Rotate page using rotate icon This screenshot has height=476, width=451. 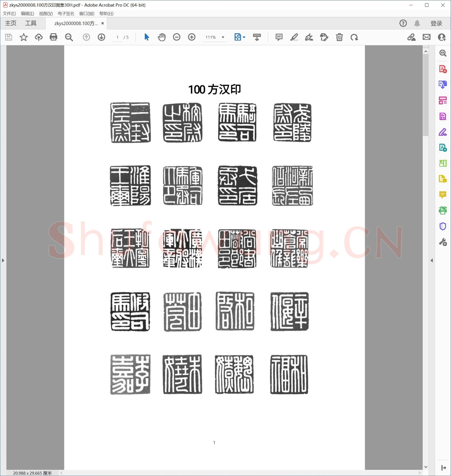point(354,37)
